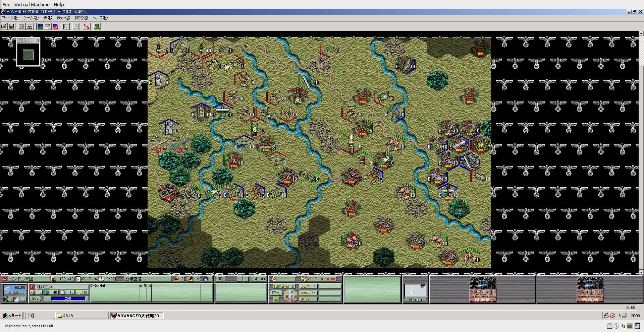
Task: Open the 表示(V) menu
Action: click(x=63, y=18)
